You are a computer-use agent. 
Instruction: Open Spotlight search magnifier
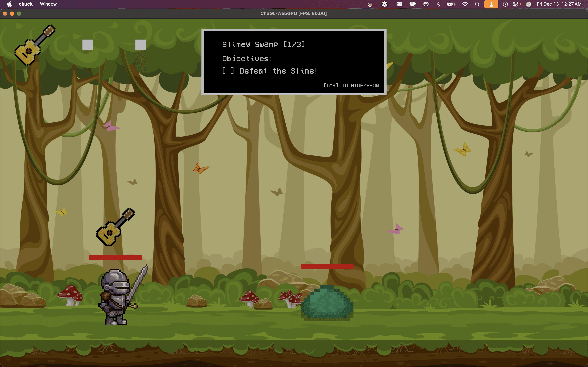(x=477, y=4)
